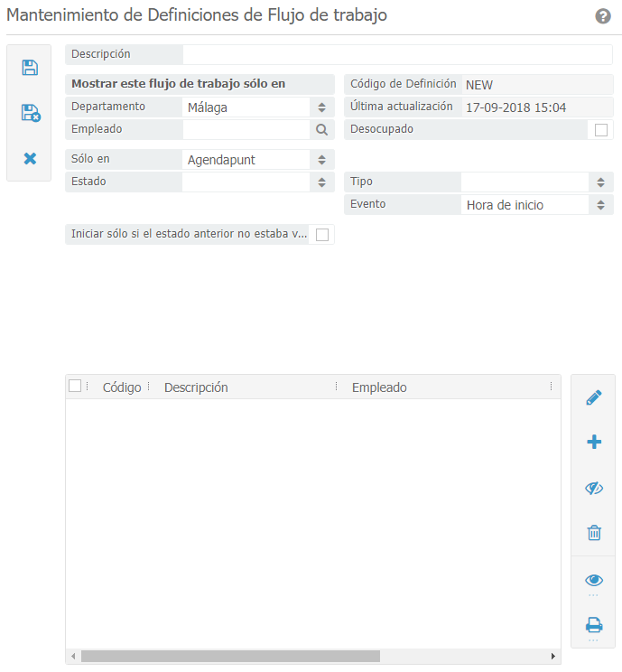622x672 pixels.
Task: Click the blue X cancel icon
Action: [x=30, y=158]
